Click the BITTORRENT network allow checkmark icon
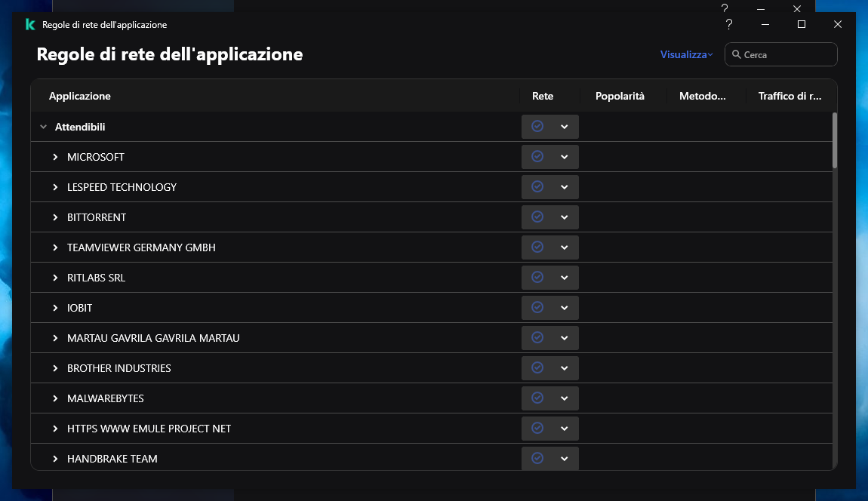 click(537, 217)
